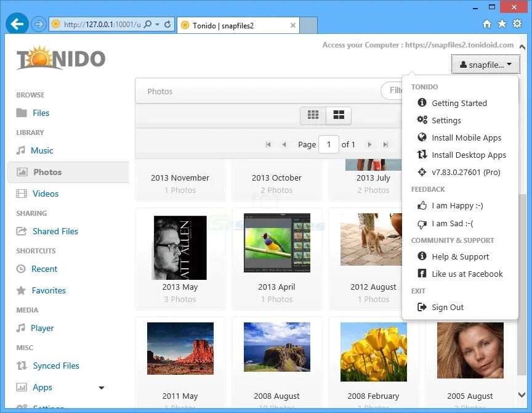The height and width of the screenshot is (413, 532).
Task: Click the Music note icon in Library
Action: click(21, 150)
